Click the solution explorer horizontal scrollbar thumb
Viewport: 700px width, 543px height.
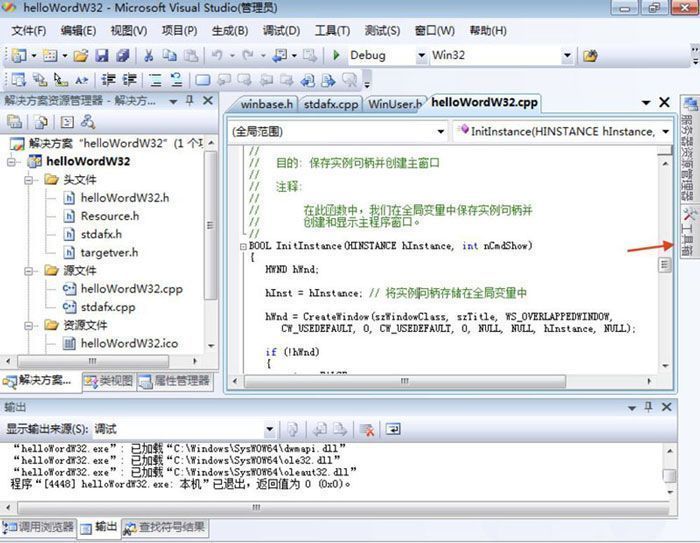93,361
